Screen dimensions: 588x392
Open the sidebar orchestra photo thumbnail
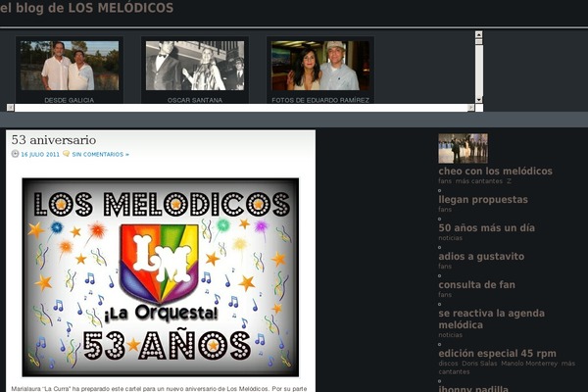click(464, 149)
